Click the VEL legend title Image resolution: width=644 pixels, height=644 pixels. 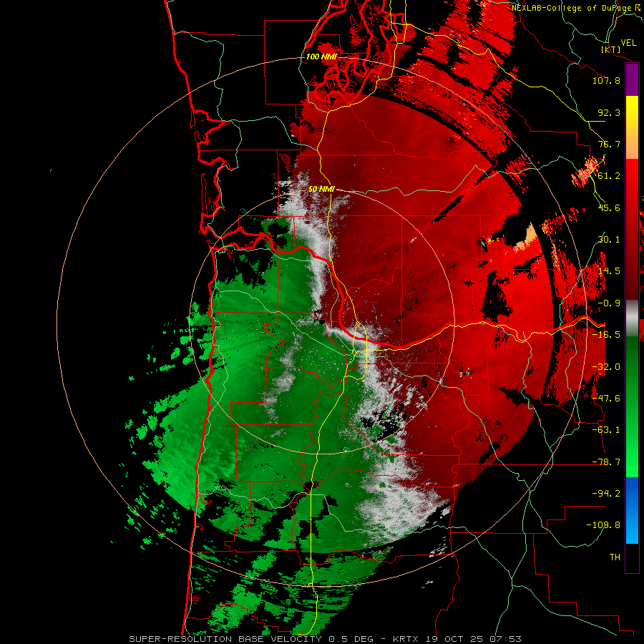tap(628, 43)
